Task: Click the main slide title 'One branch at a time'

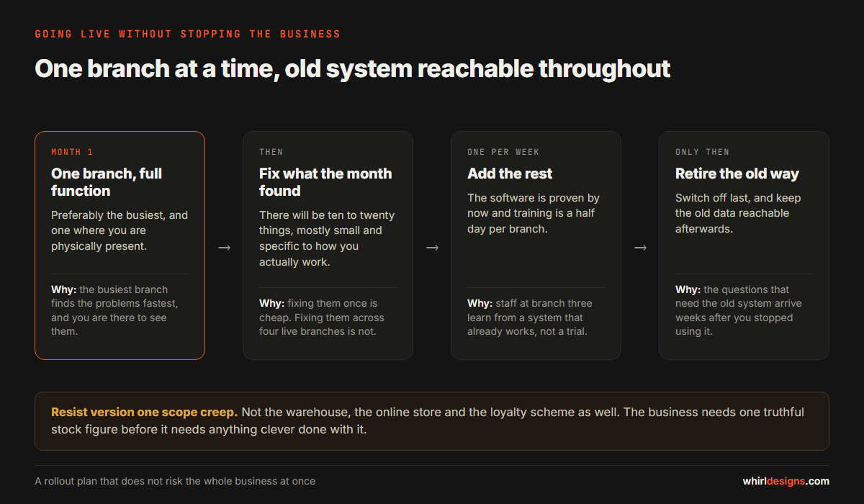Action: pos(353,68)
